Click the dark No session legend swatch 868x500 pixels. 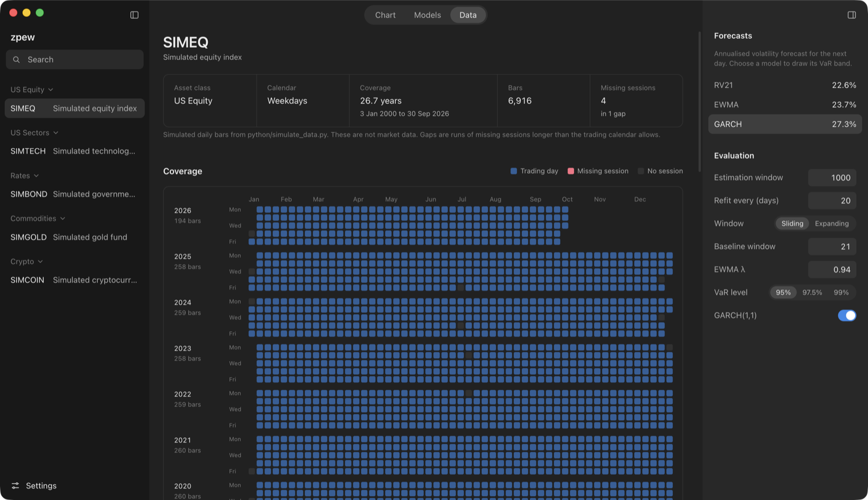[641, 171]
